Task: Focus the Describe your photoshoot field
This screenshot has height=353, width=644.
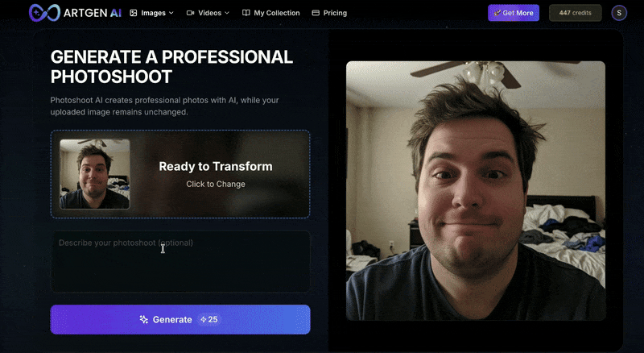Action: [x=180, y=262]
